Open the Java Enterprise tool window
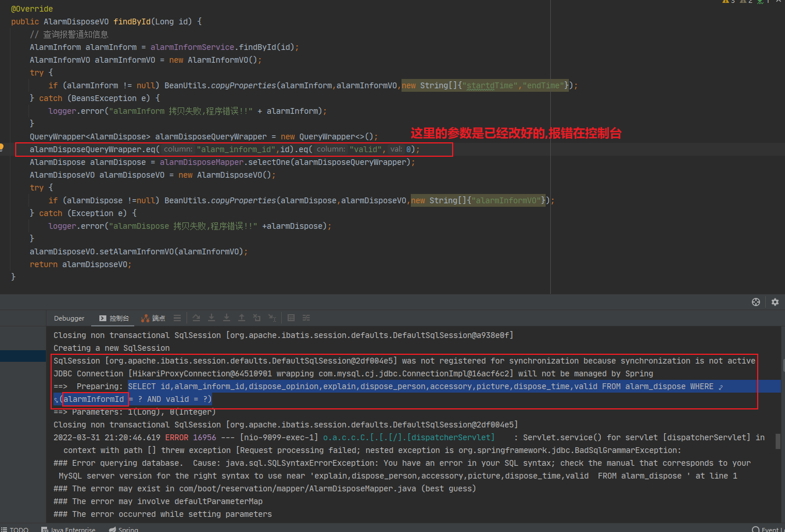Screen dimensions: 785x532 pos(68,529)
